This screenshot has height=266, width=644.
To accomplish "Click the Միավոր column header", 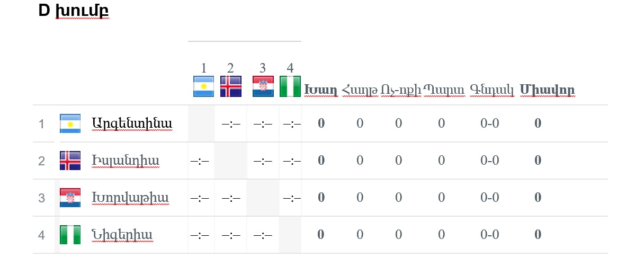I will coord(547,90).
